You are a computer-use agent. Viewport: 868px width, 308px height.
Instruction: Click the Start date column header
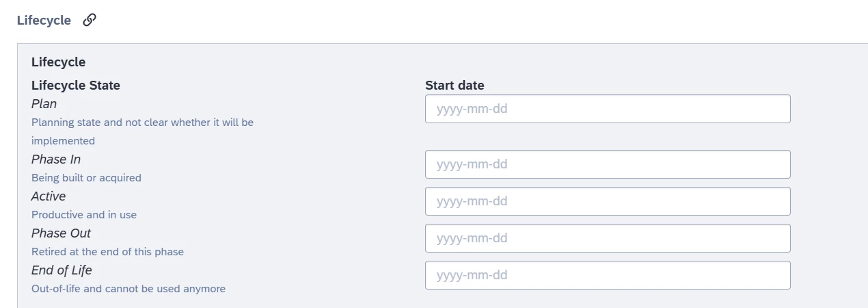tap(455, 86)
